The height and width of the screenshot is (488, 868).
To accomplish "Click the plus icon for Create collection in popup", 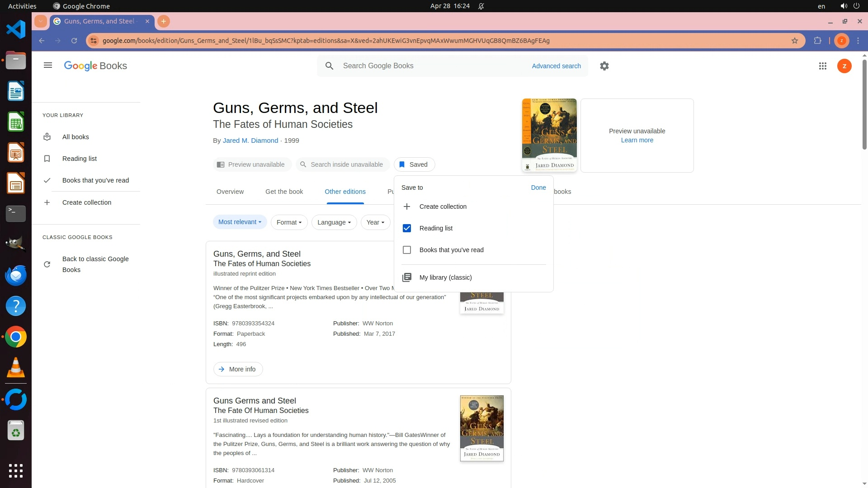I will coord(407,206).
